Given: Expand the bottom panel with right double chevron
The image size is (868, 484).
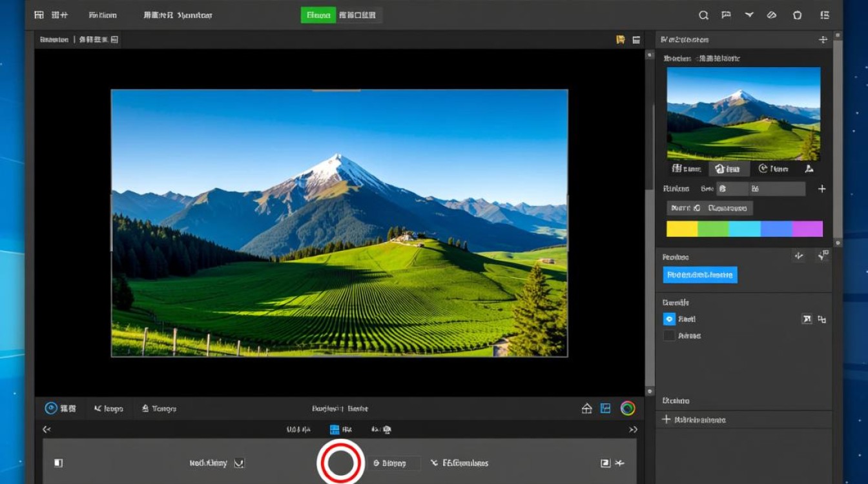Looking at the screenshot, I should (x=633, y=429).
